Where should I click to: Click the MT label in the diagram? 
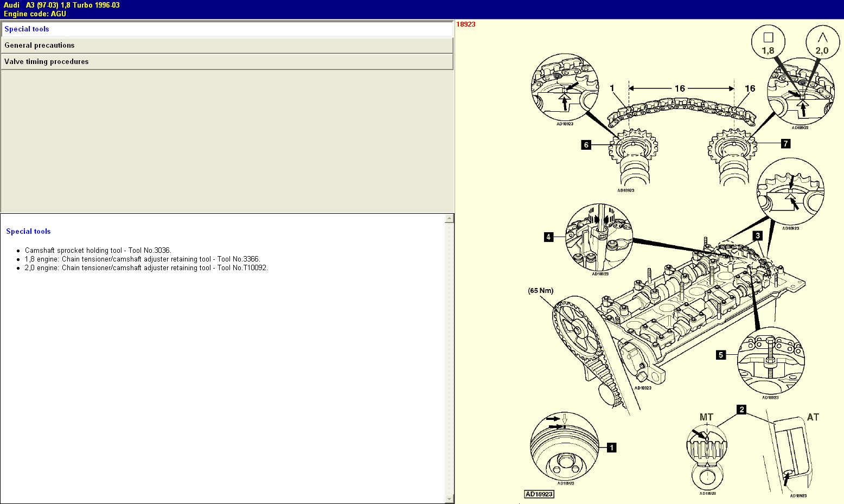[x=706, y=417]
